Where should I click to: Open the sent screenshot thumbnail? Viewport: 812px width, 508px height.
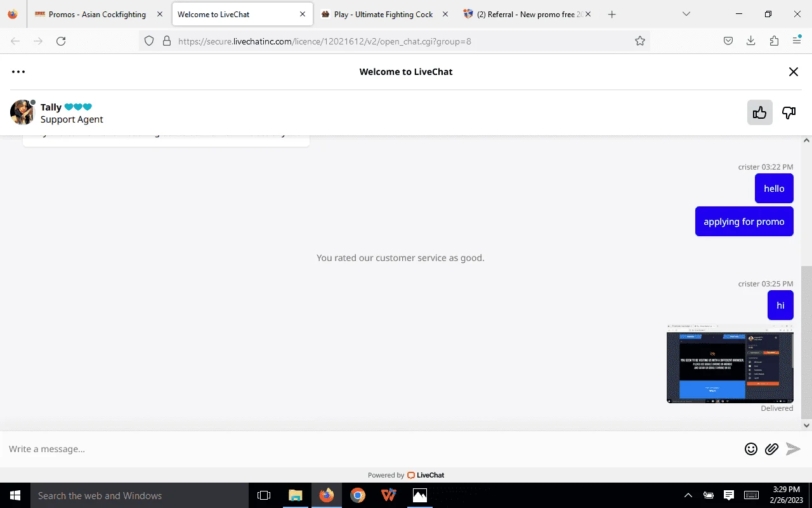(x=730, y=364)
